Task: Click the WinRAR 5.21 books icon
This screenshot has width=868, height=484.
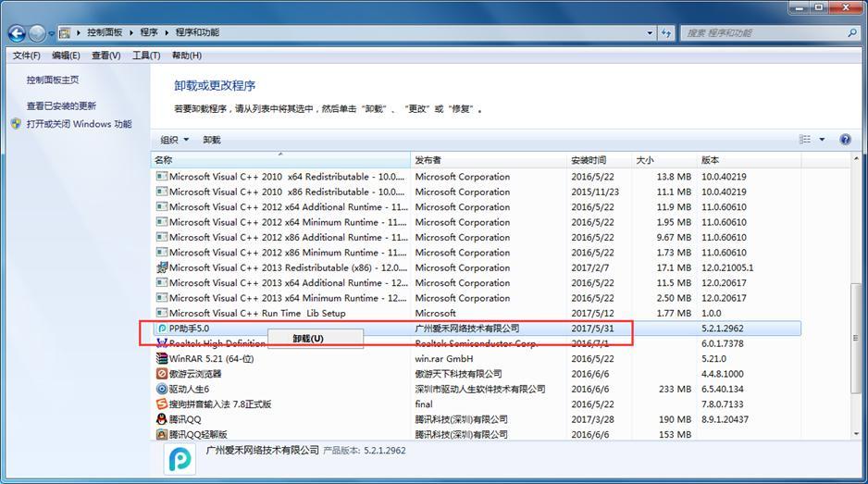Action: 162,358
